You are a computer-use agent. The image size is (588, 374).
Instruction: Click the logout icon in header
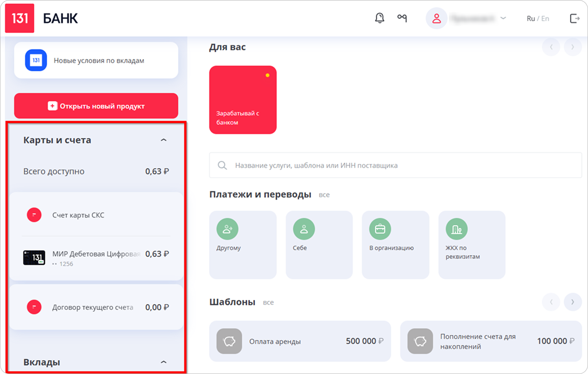(x=574, y=19)
